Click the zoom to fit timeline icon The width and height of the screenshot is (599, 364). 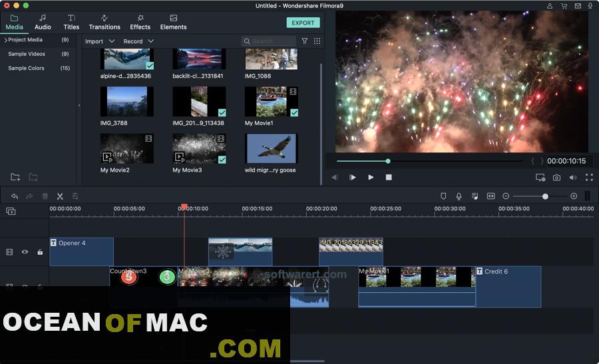[x=491, y=196]
